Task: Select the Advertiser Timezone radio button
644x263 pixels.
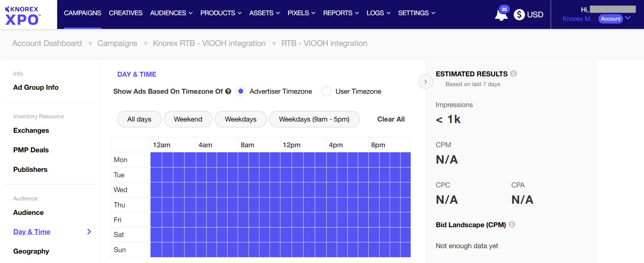Action: pyautogui.click(x=241, y=91)
